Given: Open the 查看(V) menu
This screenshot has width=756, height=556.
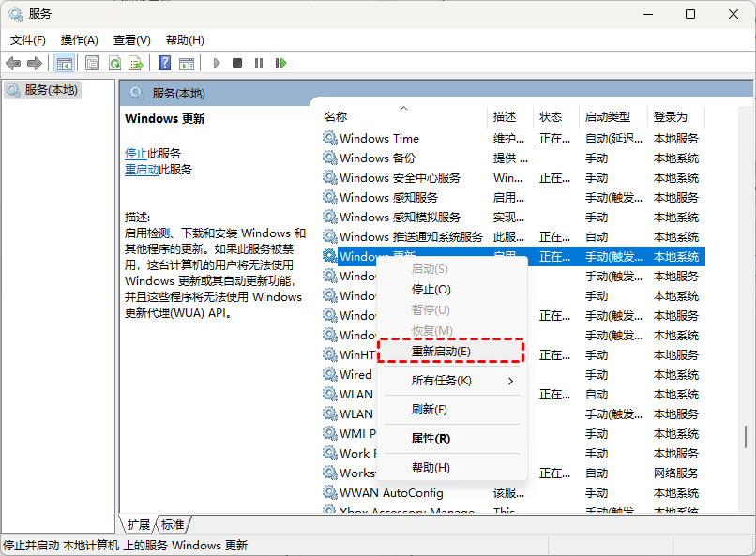Looking at the screenshot, I should pyautogui.click(x=131, y=40).
